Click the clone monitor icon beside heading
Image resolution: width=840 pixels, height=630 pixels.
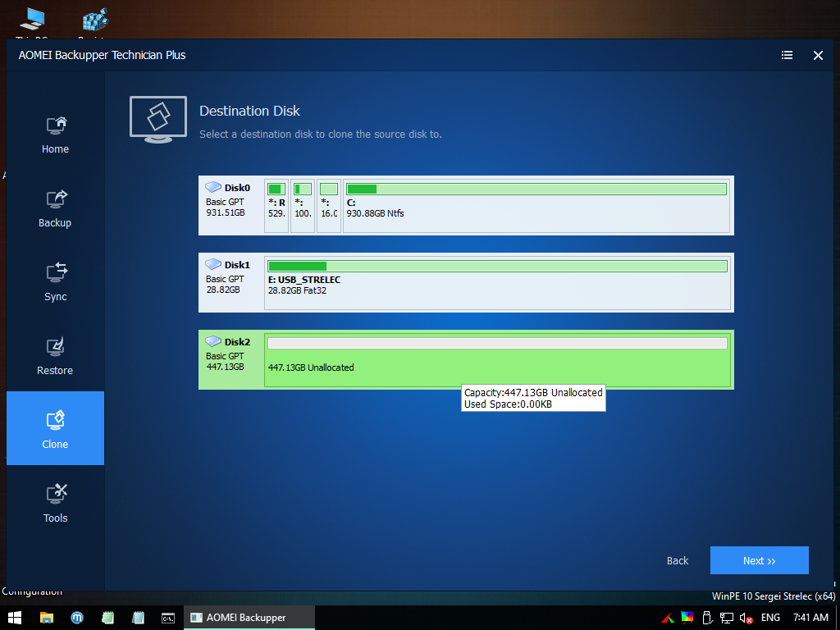pos(158,119)
